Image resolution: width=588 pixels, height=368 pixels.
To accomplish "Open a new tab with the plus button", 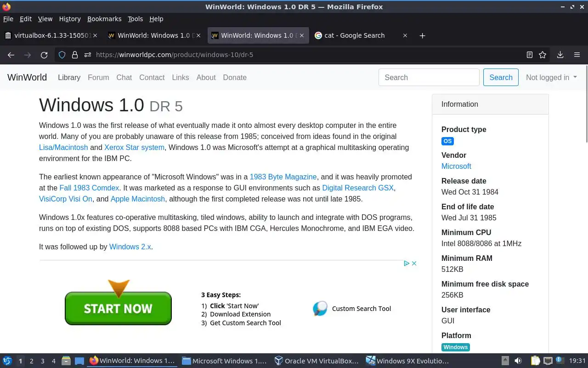I will pyautogui.click(x=422, y=35).
